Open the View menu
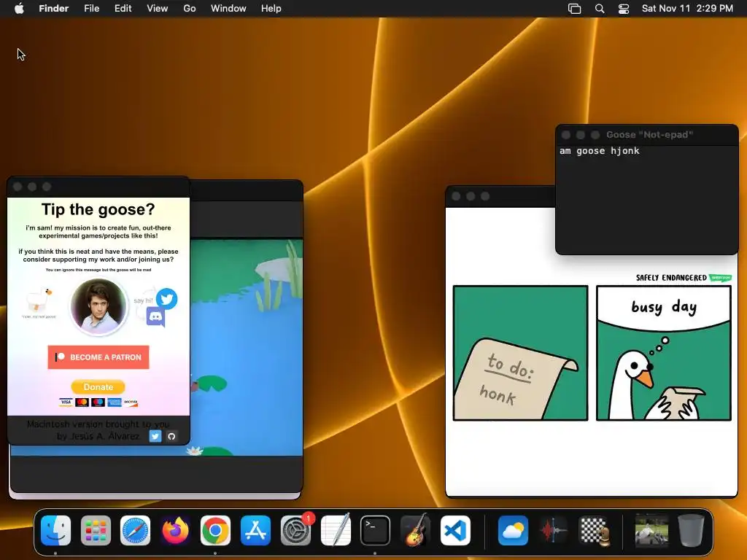The width and height of the screenshot is (747, 560). [158, 9]
